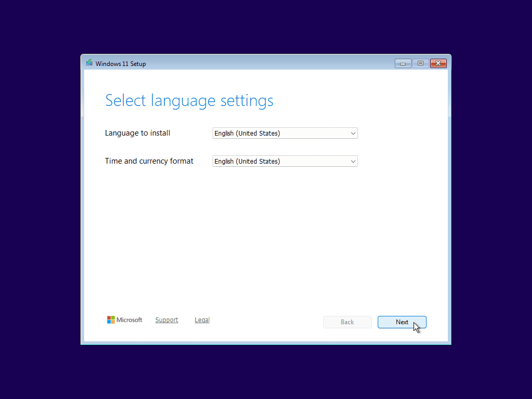Screen dimensions: 532x399
Task: Minimize the Windows 11 Setup window
Action: tap(403, 63)
